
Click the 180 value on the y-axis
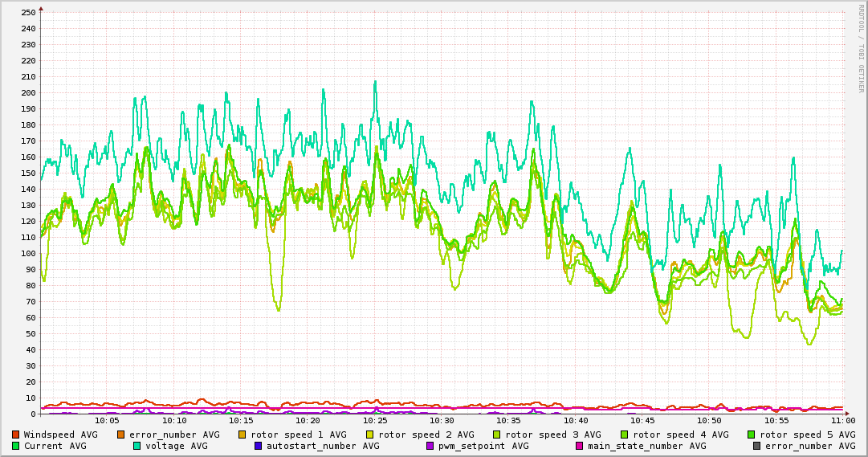coord(27,125)
